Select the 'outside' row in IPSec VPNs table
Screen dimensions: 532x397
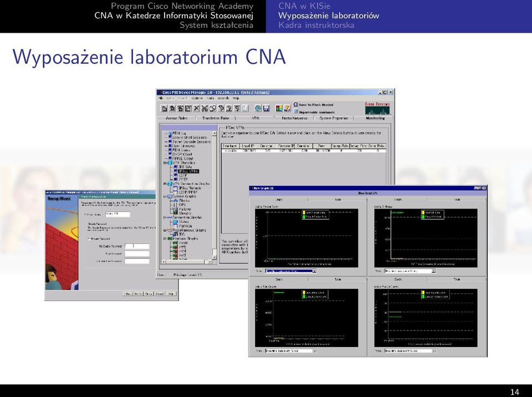coord(304,150)
